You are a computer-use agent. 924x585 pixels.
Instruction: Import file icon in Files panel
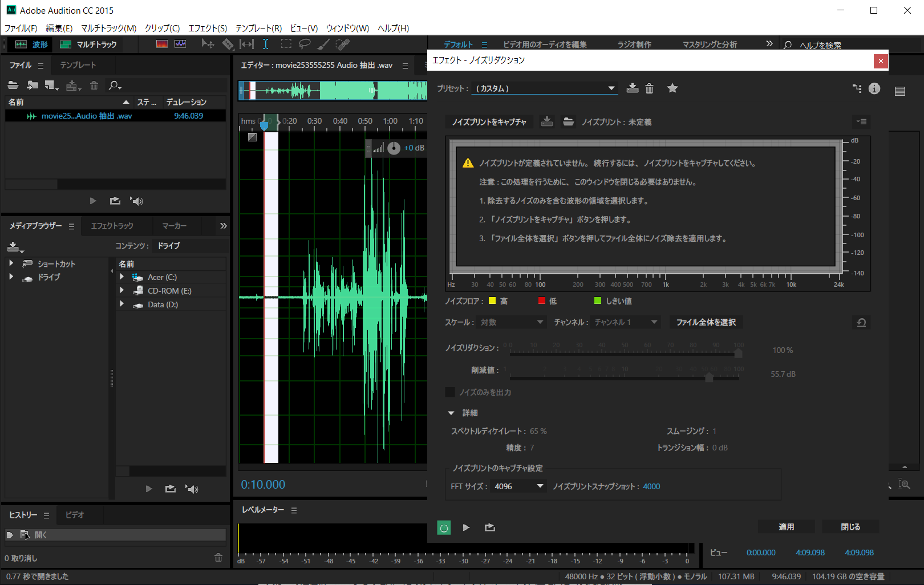(x=33, y=86)
